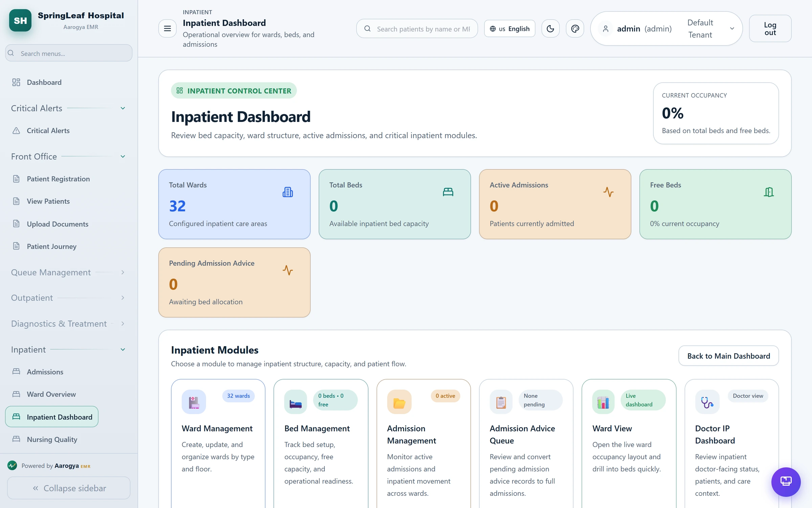The width and height of the screenshot is (812, 508).
Task: Expand the Queue Management section
Action: pos(68,272)
